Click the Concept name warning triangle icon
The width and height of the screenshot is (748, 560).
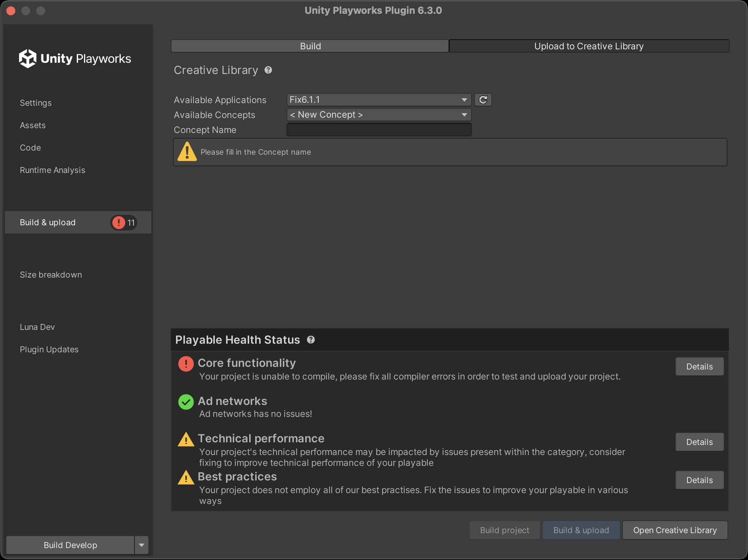click(x=187, y=152)
